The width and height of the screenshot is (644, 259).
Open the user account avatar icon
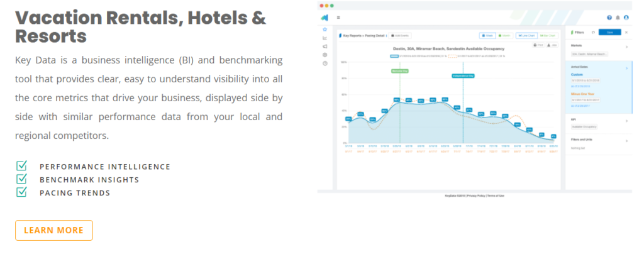tap(626, 18)
